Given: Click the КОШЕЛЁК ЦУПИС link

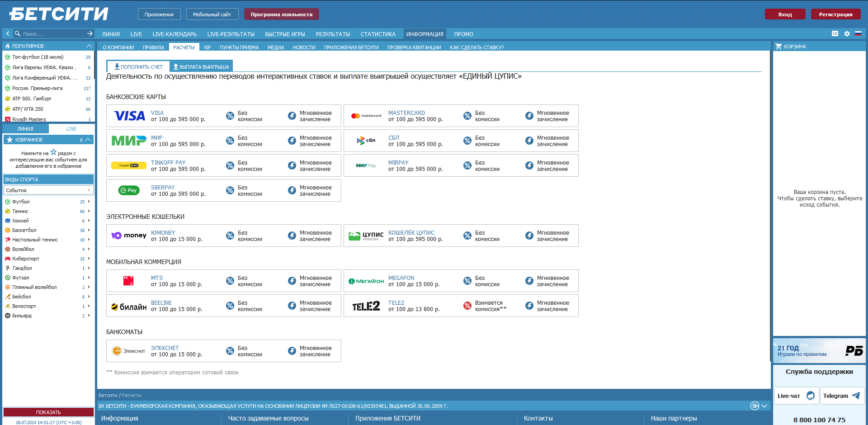Looking at the screenshot, I should [411, 232].
